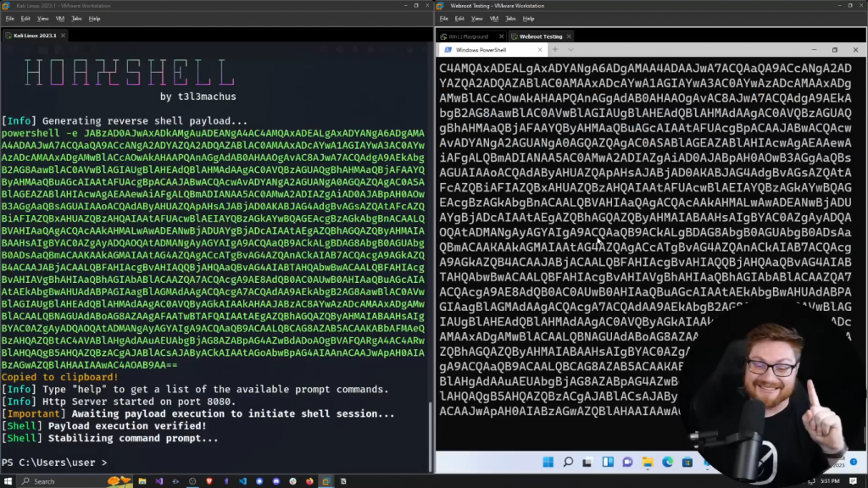The image size is (868, 488).
Task: Close the Webroot Testing VM tab
Action: [x=569, y=36]
